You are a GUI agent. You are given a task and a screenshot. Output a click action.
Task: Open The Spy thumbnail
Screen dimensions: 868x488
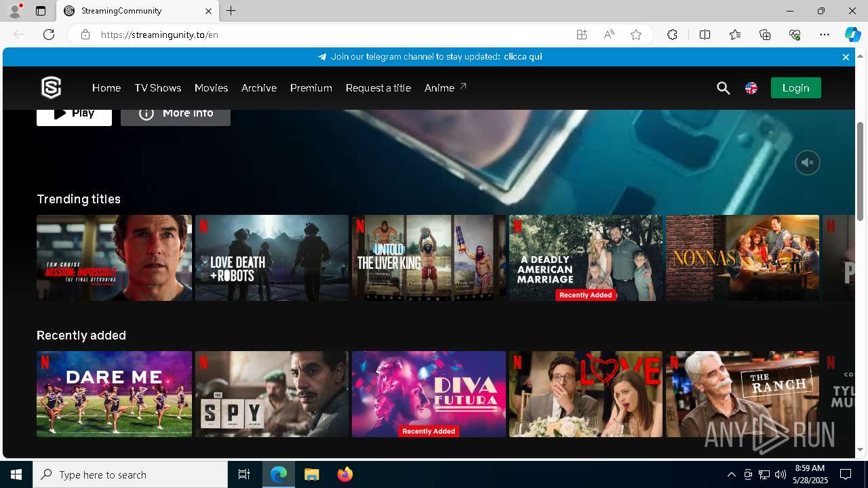[x=272, y=394]
